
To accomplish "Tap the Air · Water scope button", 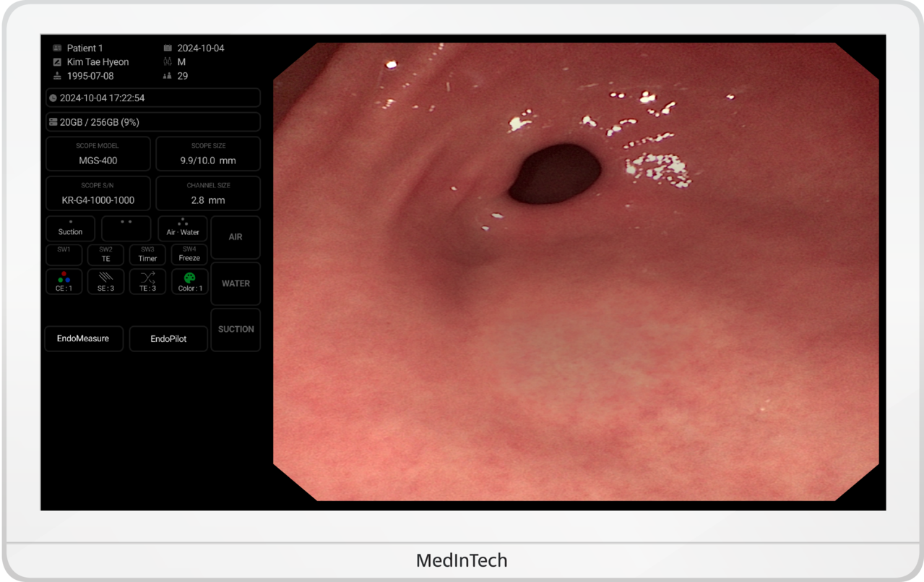I will [x=183, y=228].
